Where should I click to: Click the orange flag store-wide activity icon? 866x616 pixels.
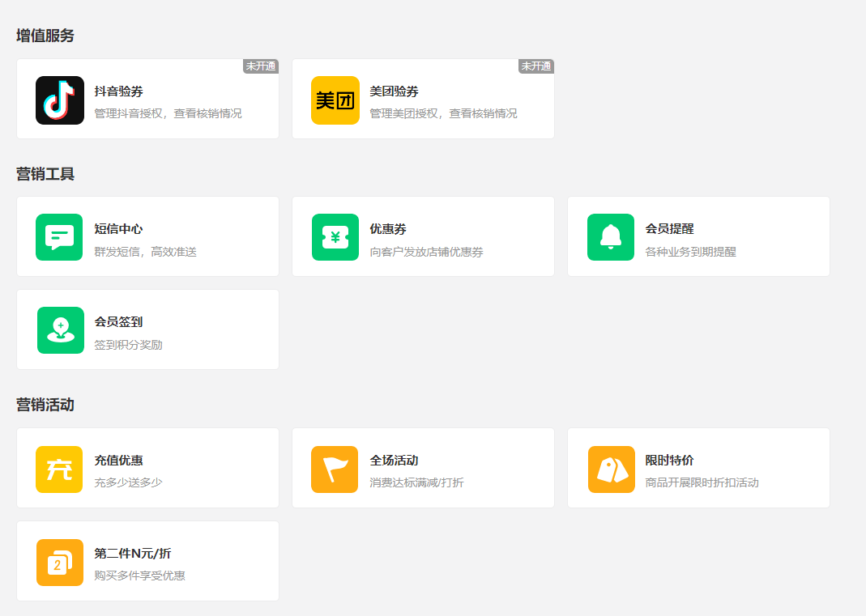click(335, 469)
